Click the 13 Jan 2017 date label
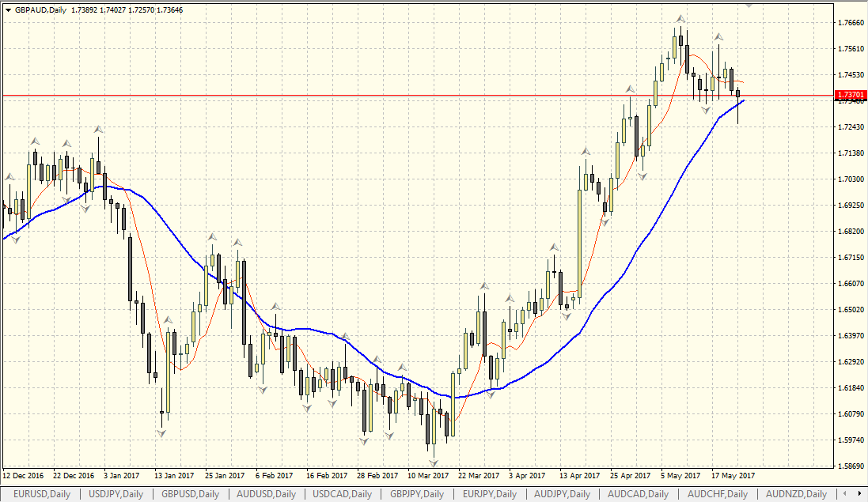The image size is (868, 502). pos(174,475)
